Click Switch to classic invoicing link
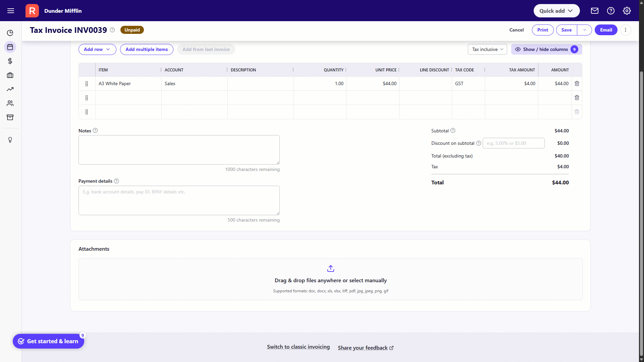 point(298,347)
